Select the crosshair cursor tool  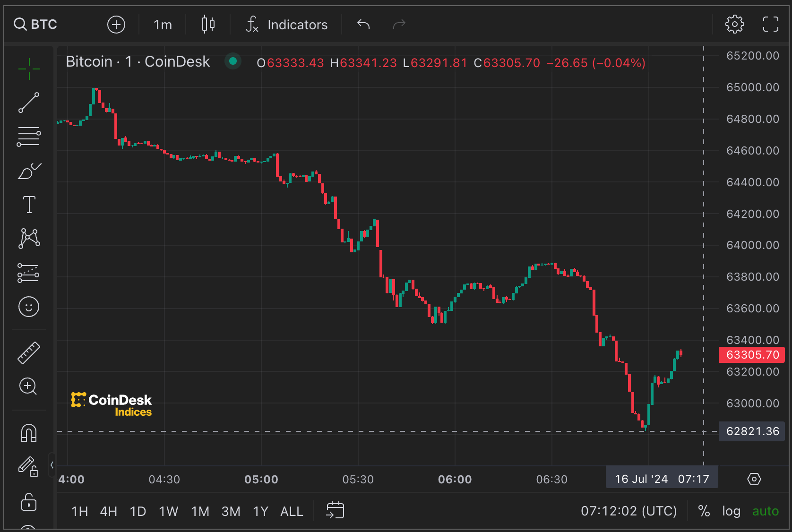tap(29, 69)
